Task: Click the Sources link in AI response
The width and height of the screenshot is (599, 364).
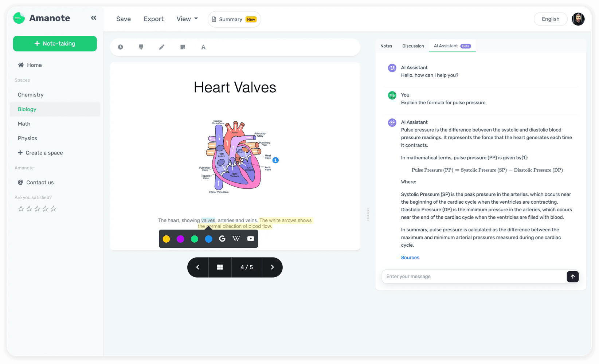Action: point(410,258)
